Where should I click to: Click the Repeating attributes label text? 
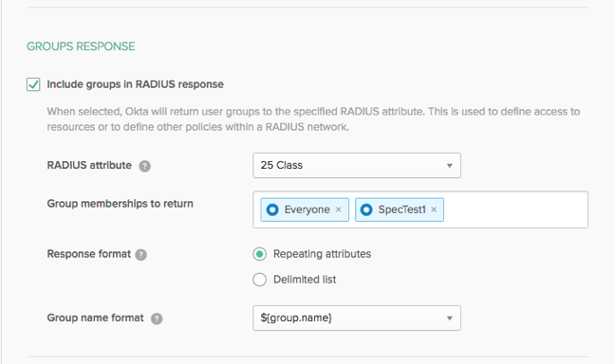pyautogui.click(x=322, y=254)
